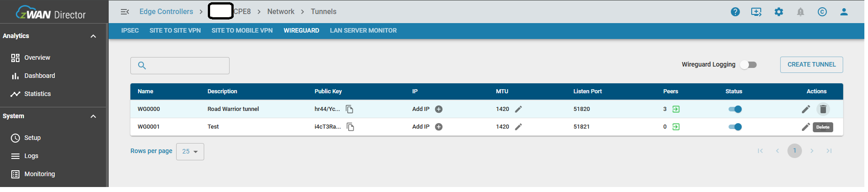Open the help question mark icon
The width and height of the screenshot is (868, 192).
735,12
